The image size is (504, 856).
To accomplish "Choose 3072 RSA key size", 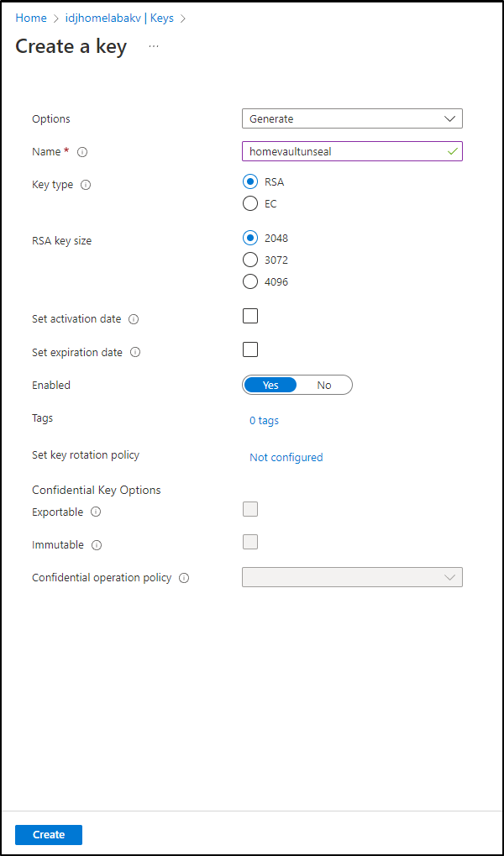I will click(250, 260).
